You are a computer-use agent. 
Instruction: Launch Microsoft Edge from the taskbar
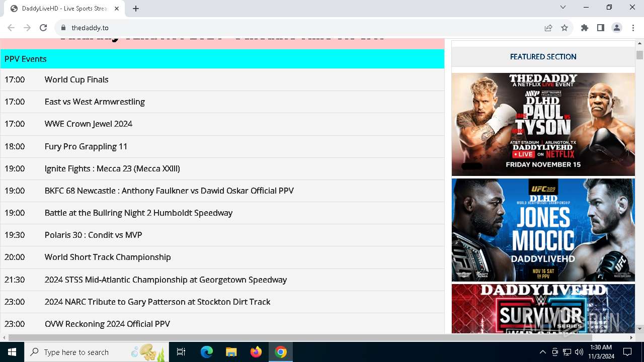(x=207, y=352)
